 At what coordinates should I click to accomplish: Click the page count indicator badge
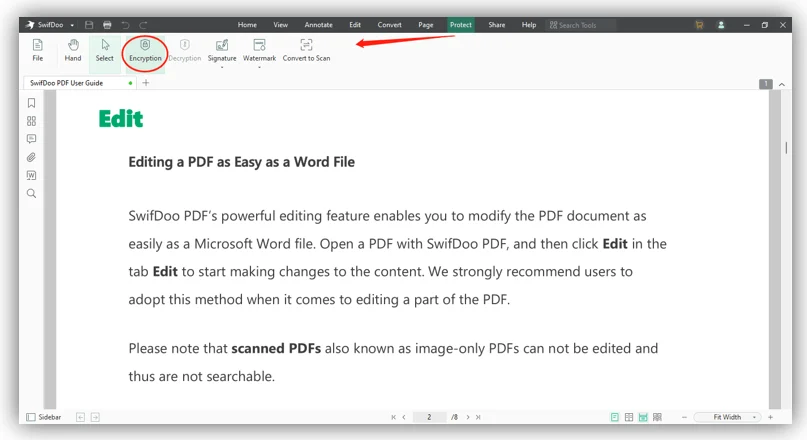coord(766,84)
